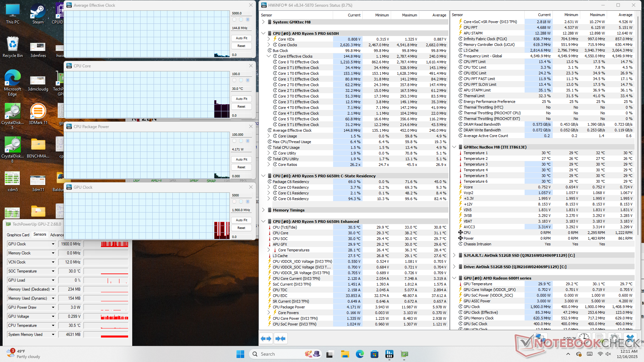This screenshot has height=362, width=644.
Task: Open the SOC Temperature dropdown arrow
Action: point(53,271)
